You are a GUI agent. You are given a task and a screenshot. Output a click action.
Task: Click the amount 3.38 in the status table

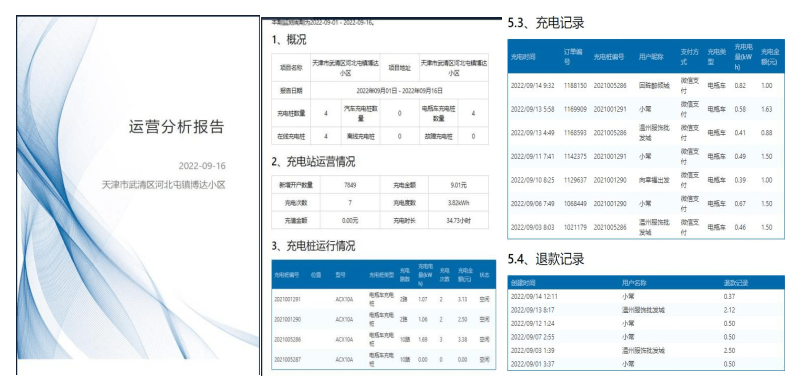462,340
